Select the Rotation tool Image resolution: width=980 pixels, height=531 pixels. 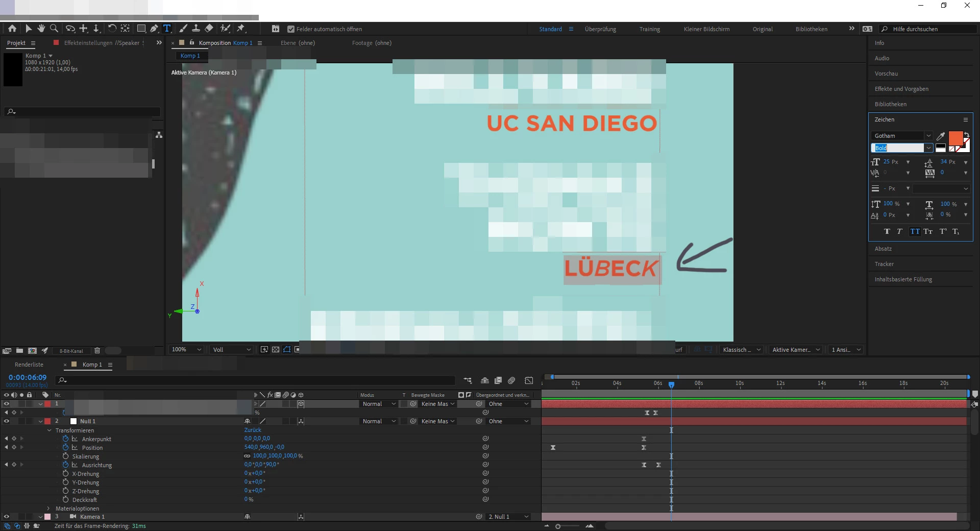tap(112, 29)
